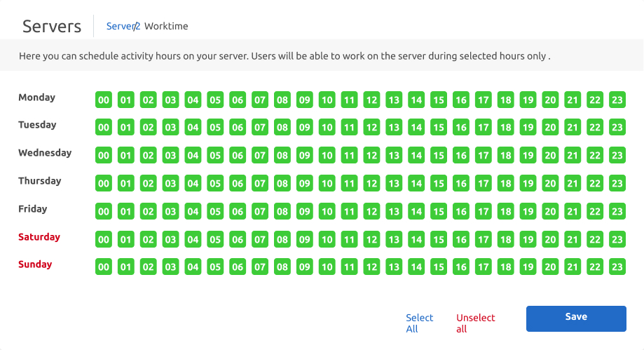Toggle Tuesday hour 23
The image size is (644, 350).
point(617,128)
